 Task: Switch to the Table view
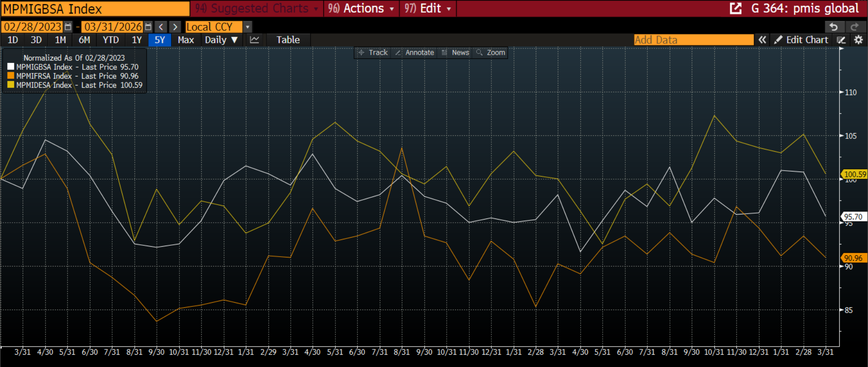click(288, 40)
